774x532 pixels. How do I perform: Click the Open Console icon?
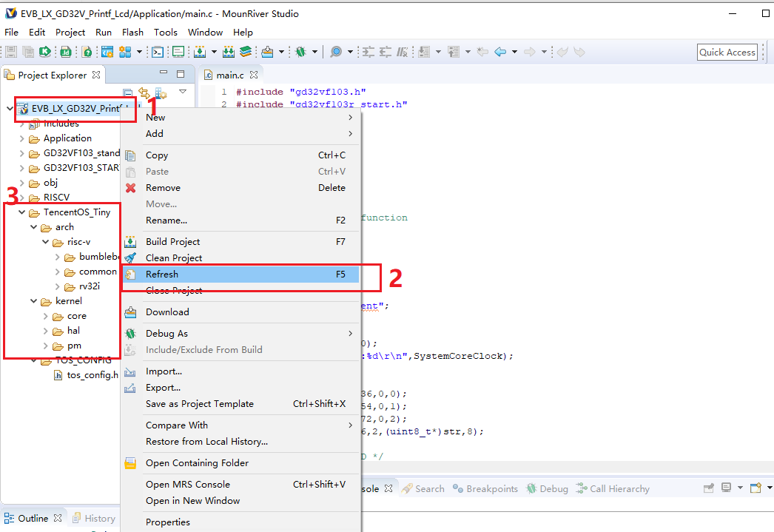click(756, 488)
